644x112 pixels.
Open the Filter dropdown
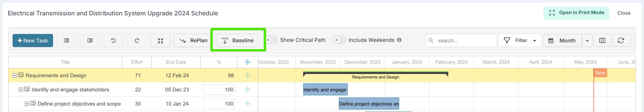click(x=520, y=40)
